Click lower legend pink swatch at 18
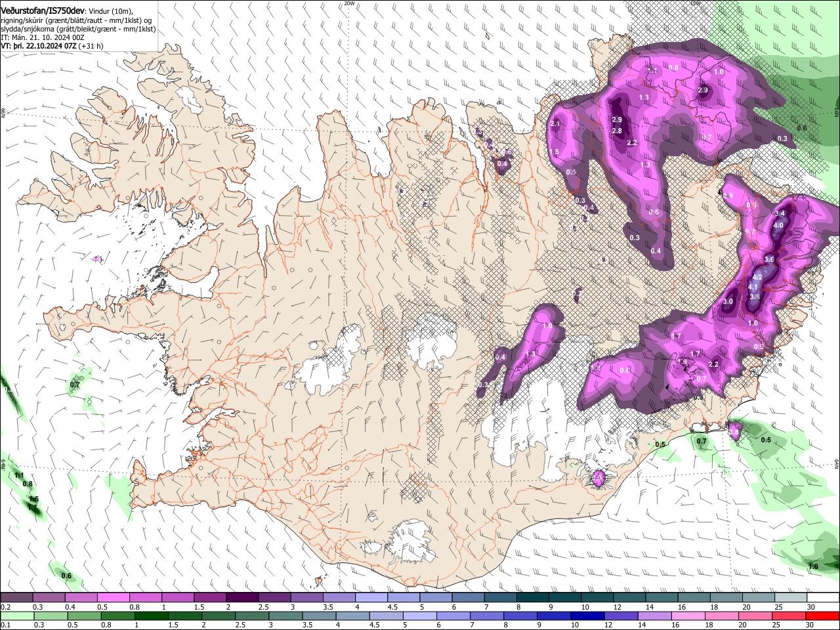This screenshot has width=840, height=630. pos(723,616)
